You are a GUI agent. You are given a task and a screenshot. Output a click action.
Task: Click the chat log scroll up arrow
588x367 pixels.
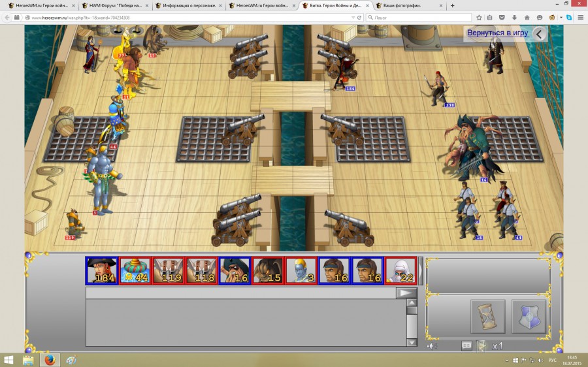[412, 303]
